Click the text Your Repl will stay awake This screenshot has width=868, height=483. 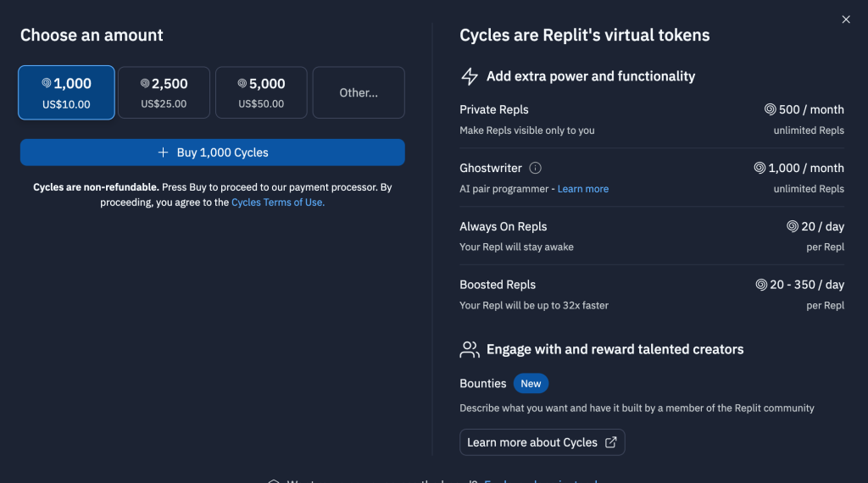[x=516, y=247]
